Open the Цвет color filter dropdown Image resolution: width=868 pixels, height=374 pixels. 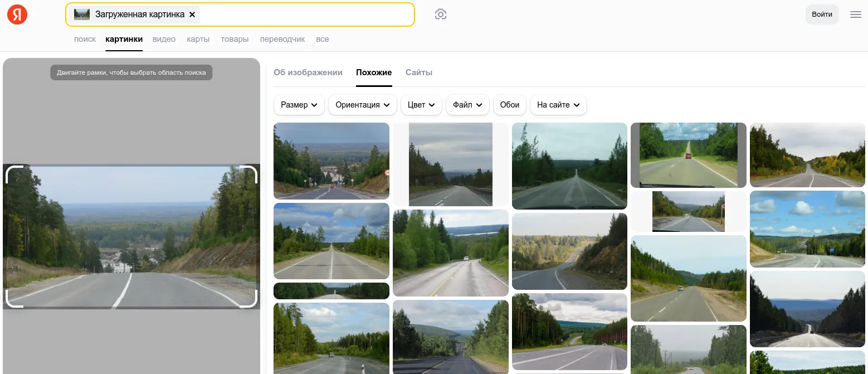pyautogui.click(x=421, y=105)
